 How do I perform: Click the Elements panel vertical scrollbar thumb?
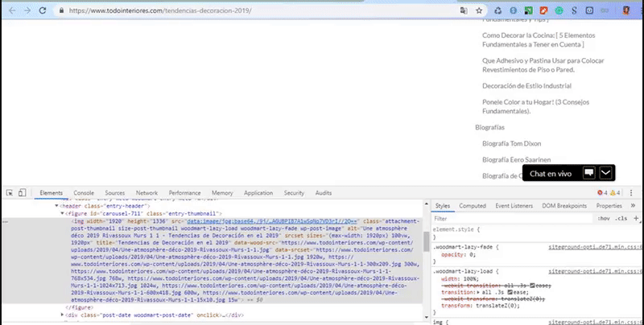[x=427, y=241]
